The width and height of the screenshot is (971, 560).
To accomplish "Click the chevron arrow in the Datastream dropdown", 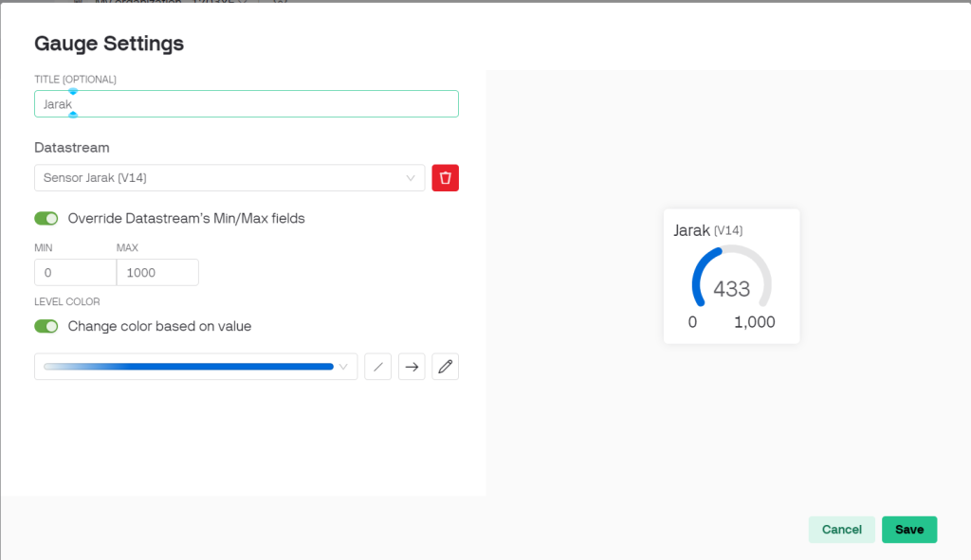I will pos(411,178).
